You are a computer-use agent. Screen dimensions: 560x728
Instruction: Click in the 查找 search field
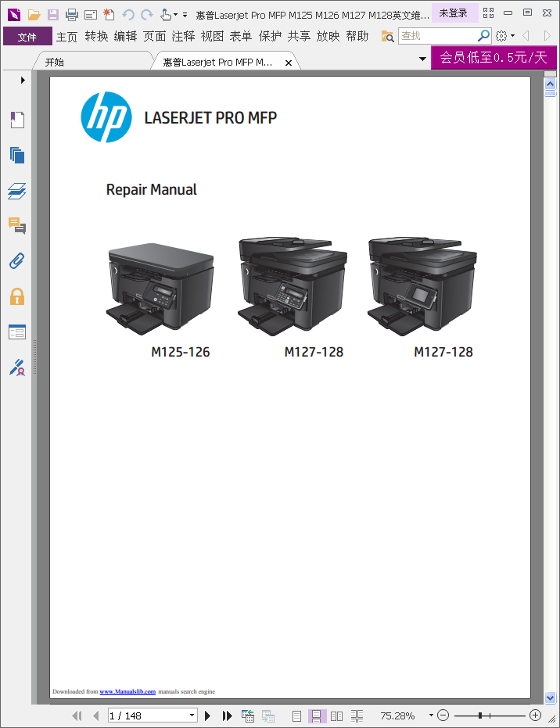[437, 36]
